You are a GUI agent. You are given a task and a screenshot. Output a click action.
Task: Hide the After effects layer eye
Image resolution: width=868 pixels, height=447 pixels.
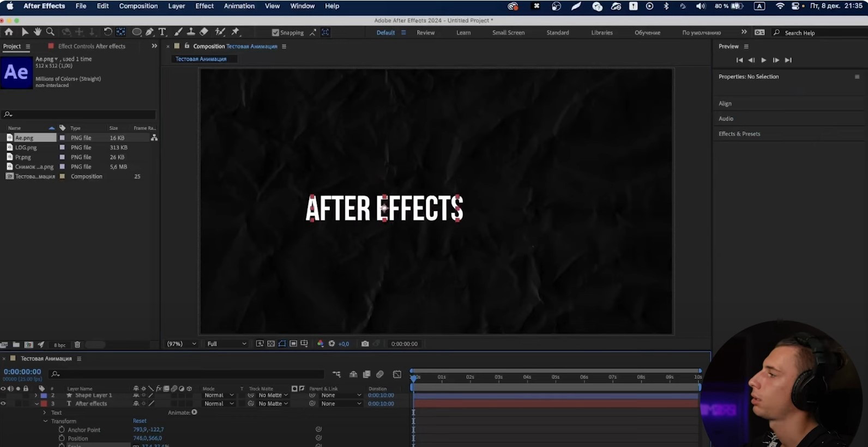coord(3,404)
